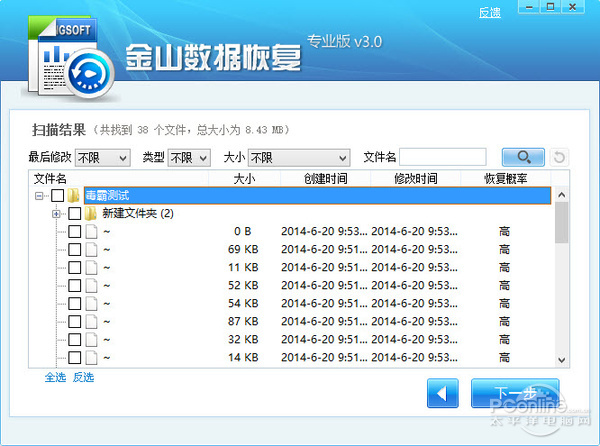Image resolution: width=600 pixels, height=446 pixels.
Task: Click the file icon in the 32 KB row
Action: point(91,339)
